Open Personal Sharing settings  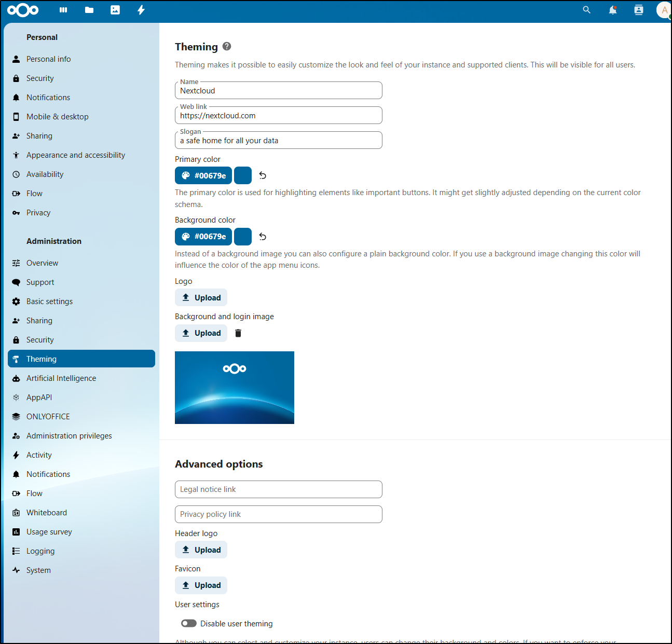point(81,136)
